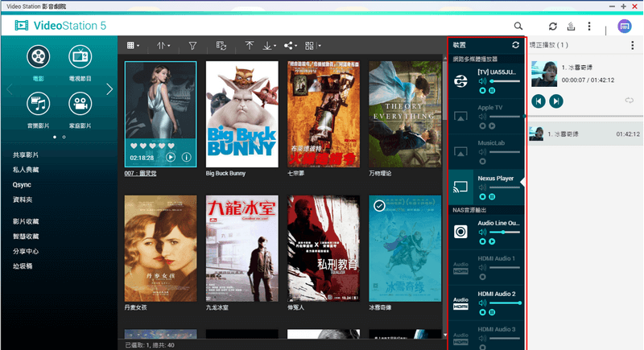Viewport: 644px width, 350px height.
Task: Refresh the 裝置 devices list
Action: point(515,45)
